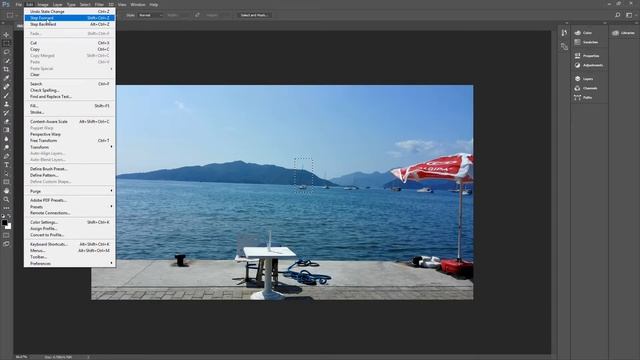Select the Eyedropper tool

coord(6,78)
